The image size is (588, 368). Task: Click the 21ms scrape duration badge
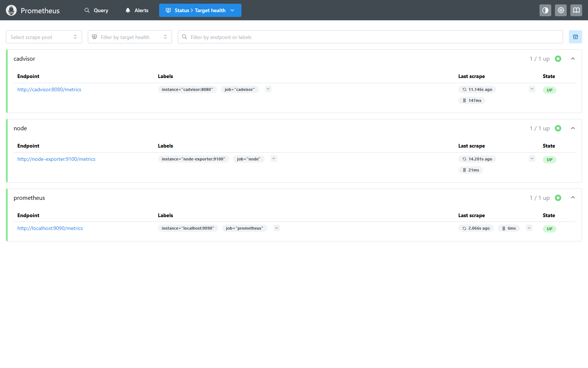470,170
